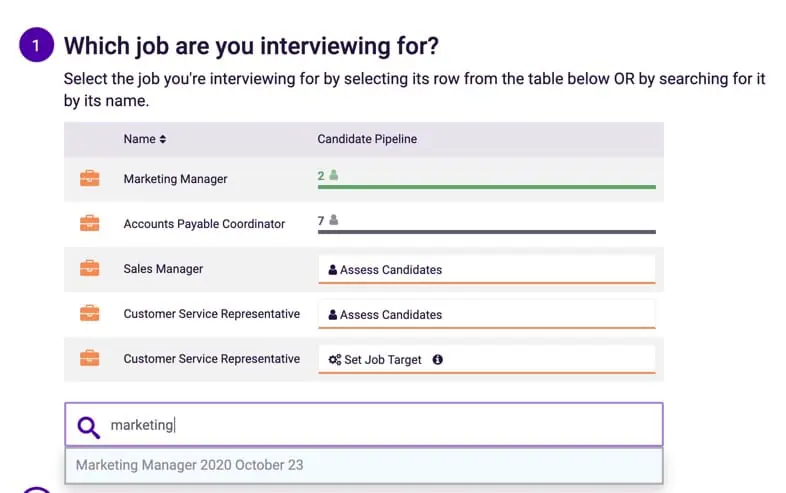
Task: Click into the job search text field
Action: (x=380, y=426)
